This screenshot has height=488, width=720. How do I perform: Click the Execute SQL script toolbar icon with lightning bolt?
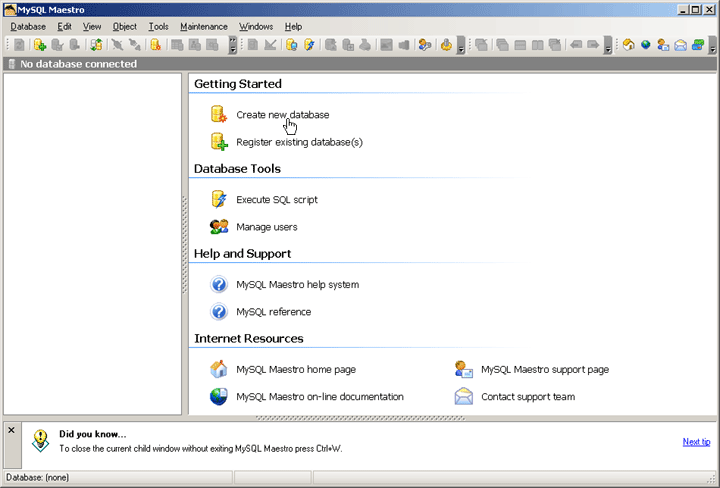tap(309, 45)
